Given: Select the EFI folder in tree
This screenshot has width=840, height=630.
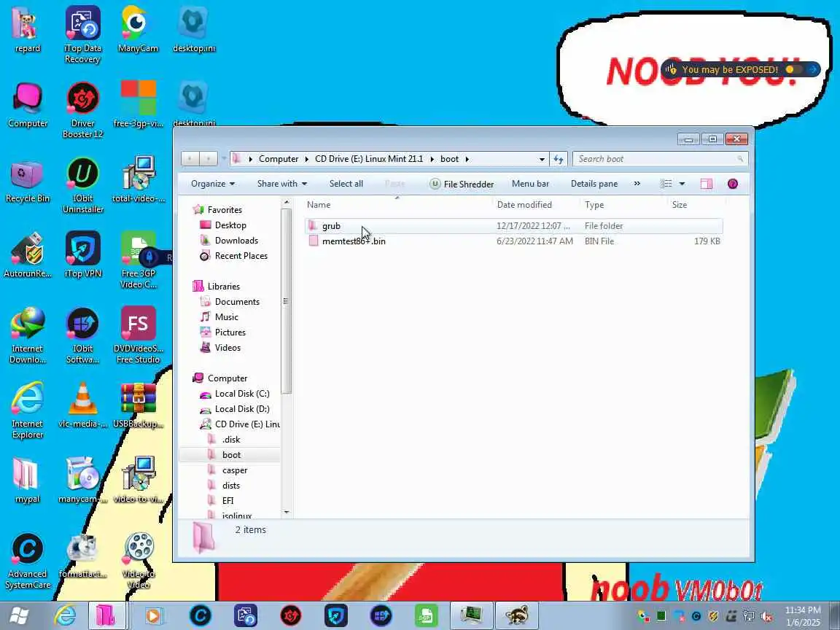Looking at the screenshot, I should tap(221, 501).
